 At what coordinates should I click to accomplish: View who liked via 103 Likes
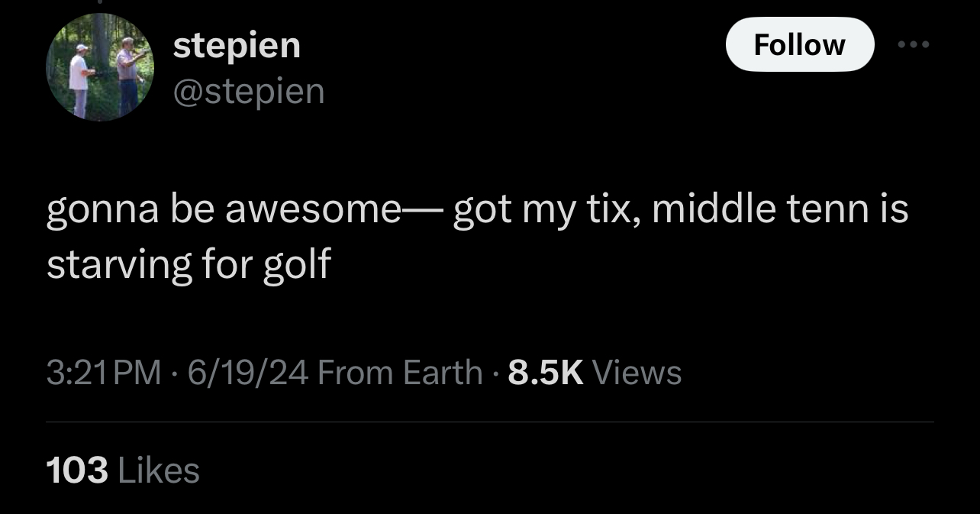click(x=123, y=470)
